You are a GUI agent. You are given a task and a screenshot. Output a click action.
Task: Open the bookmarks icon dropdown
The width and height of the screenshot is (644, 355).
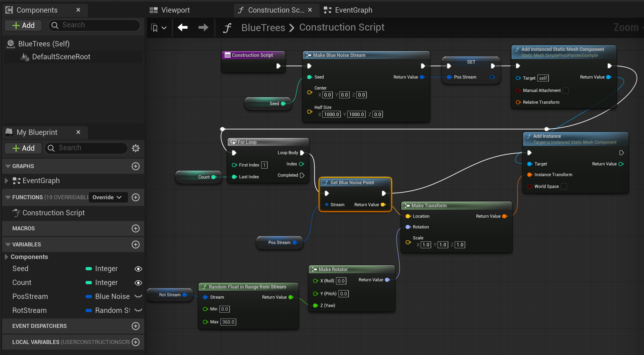pos(159,28)
